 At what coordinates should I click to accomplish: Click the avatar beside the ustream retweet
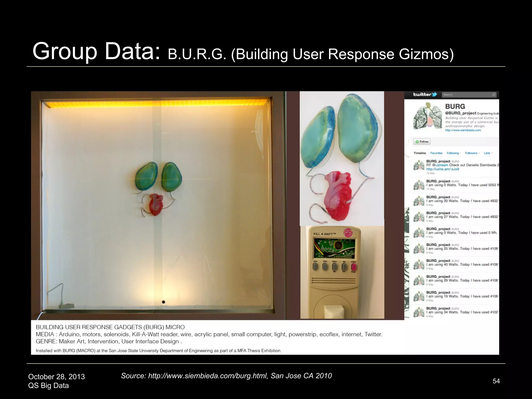click(419, 165)
